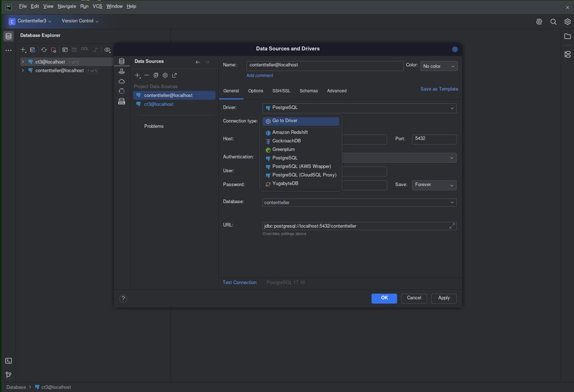This screenshot has width=574, height=392.
Task: Select the Drivers icon in the dialog sidebar
Action: pos(122,71)
